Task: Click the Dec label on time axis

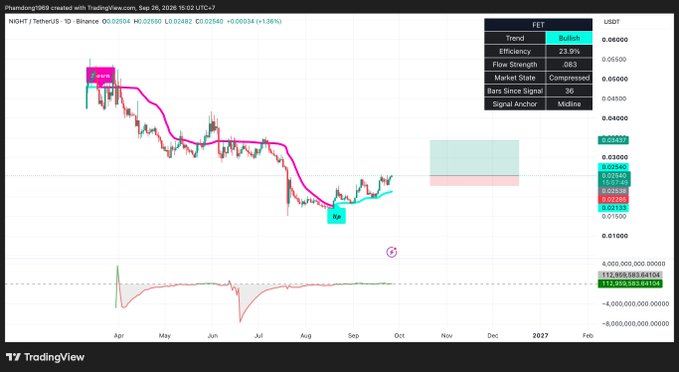Action: (x=493, y=336)
